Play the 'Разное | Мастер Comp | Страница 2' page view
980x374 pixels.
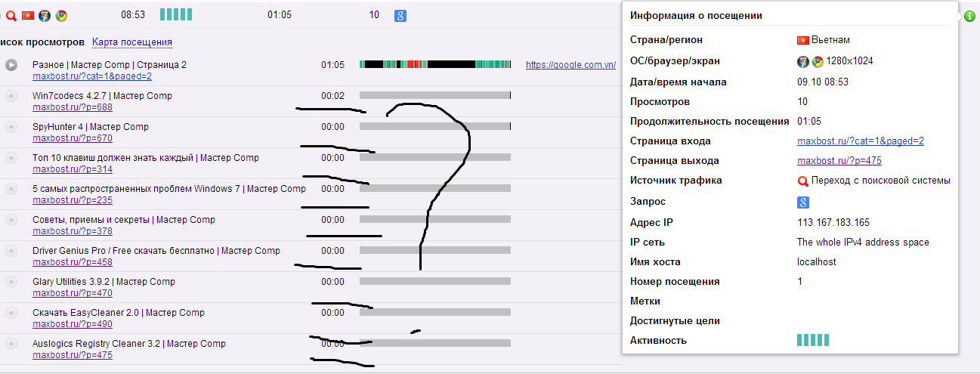(x=11, y=65)
